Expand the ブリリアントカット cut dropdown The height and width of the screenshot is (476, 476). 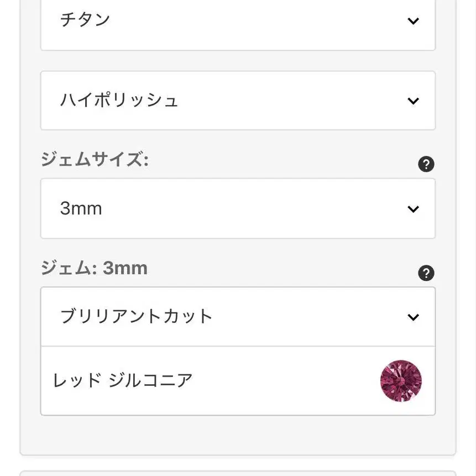coord(238,317)
